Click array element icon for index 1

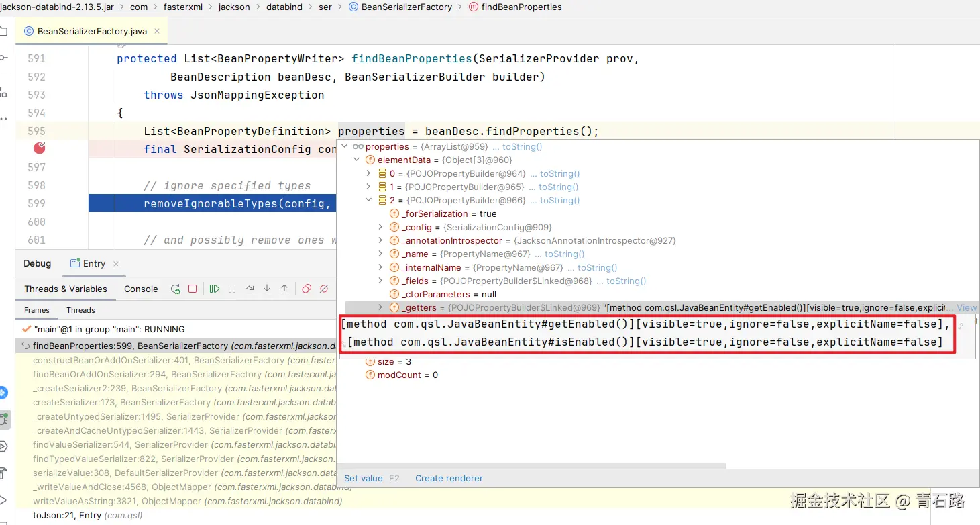(382, 187)
